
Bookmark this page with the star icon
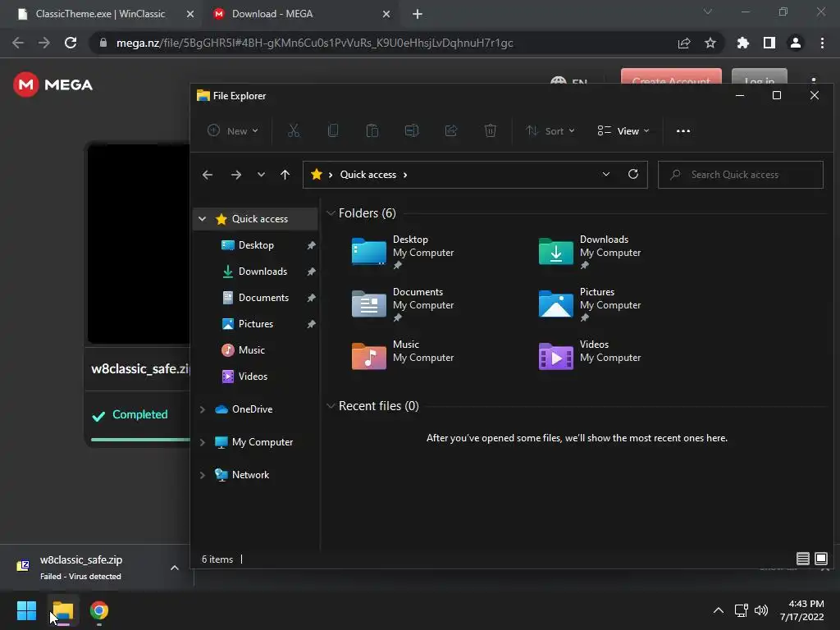point(710,43)
